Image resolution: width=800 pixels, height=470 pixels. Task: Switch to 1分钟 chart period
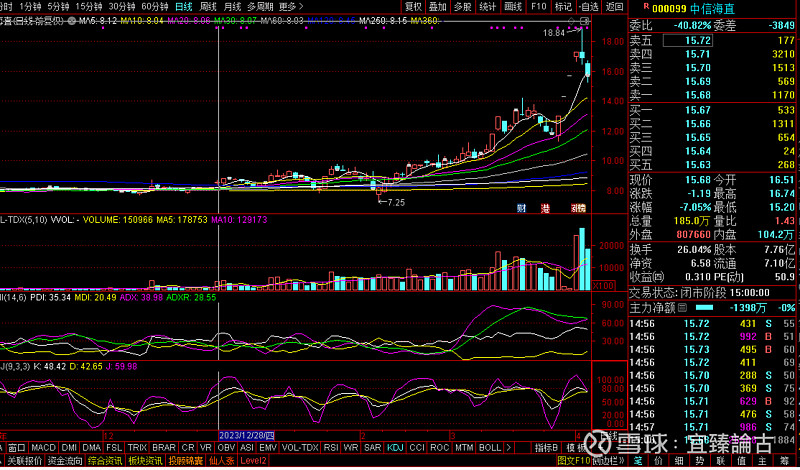pyautogui.click(x=31, y=7)
